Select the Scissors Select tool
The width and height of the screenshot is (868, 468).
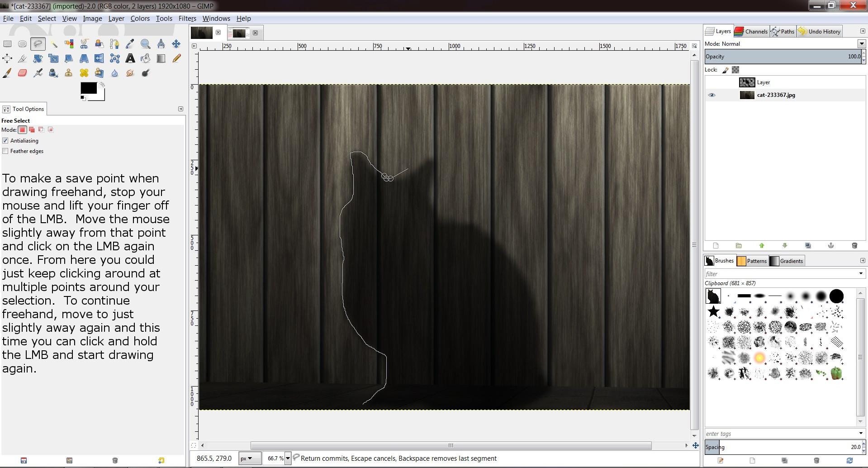click(x=84, y=44)
